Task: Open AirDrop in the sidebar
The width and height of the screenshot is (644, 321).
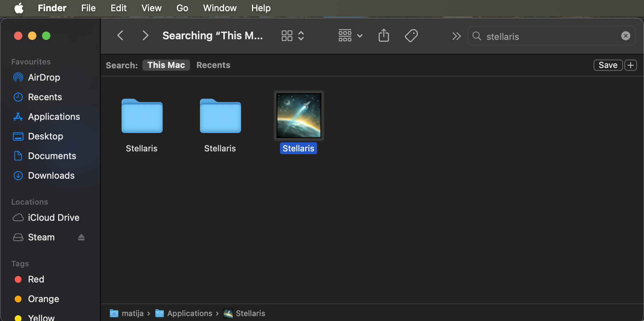Action: pyautogui.click(x=44, y=77)
